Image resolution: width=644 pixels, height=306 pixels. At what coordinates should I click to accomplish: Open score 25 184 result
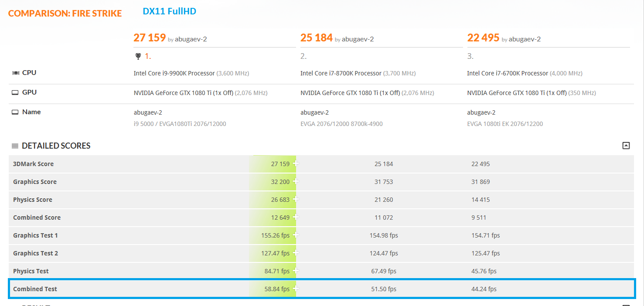317,38
